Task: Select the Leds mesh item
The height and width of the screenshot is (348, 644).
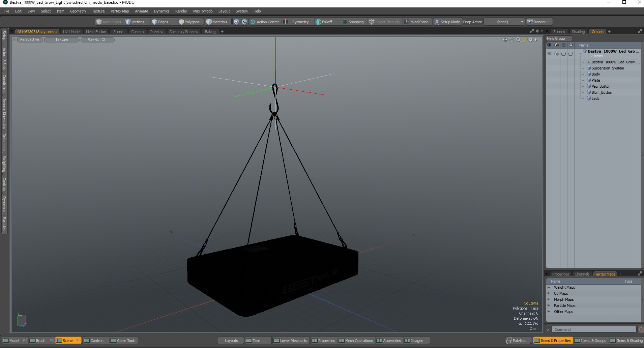Action: 595,98
